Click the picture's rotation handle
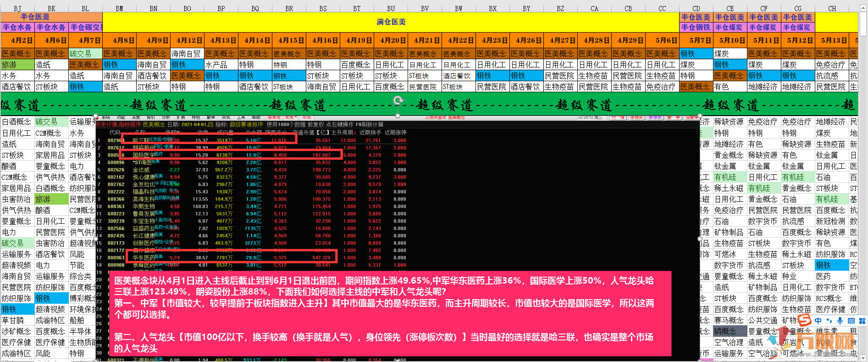This screenshot has height=362, width=868. coord(398,100)
